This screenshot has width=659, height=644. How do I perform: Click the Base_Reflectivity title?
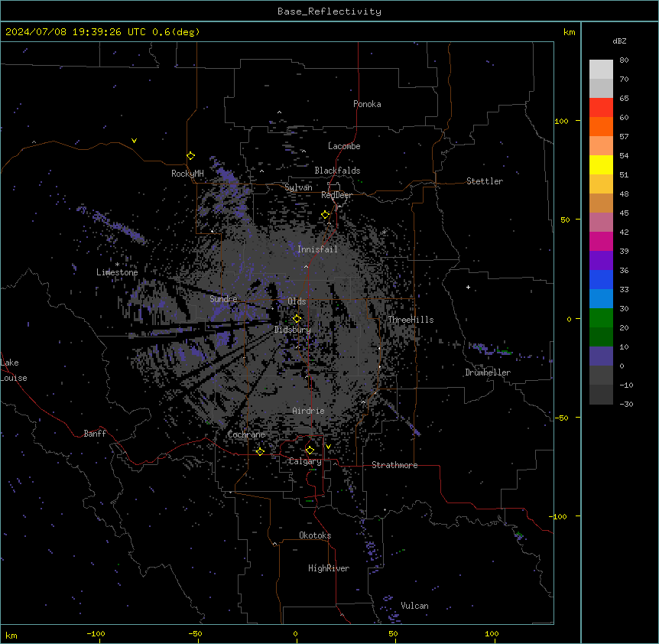coord(329,11)
